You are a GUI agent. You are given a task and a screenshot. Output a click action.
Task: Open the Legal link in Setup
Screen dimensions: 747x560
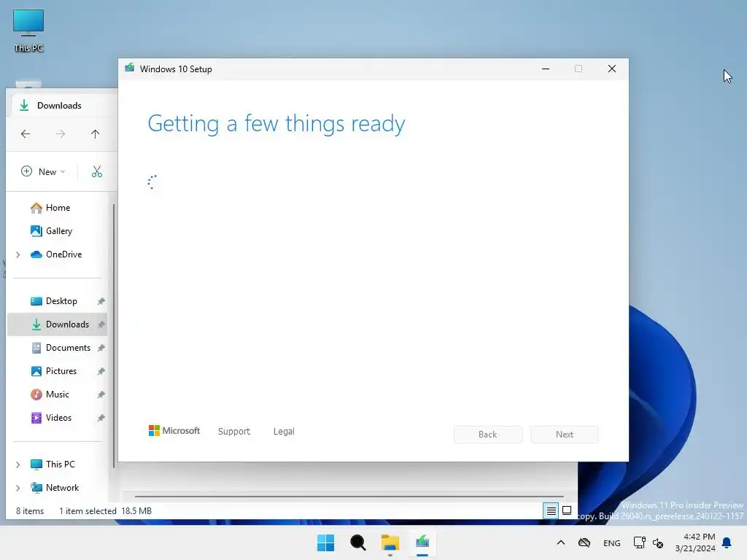pos(284,432)
